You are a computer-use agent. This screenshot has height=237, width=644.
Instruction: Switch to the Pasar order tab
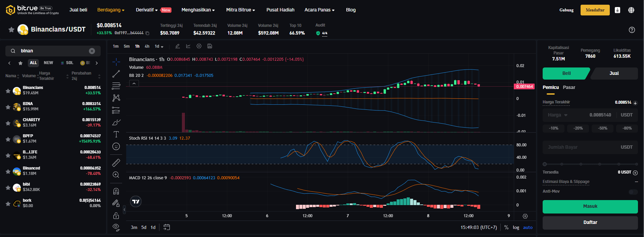tap(569, 87)
